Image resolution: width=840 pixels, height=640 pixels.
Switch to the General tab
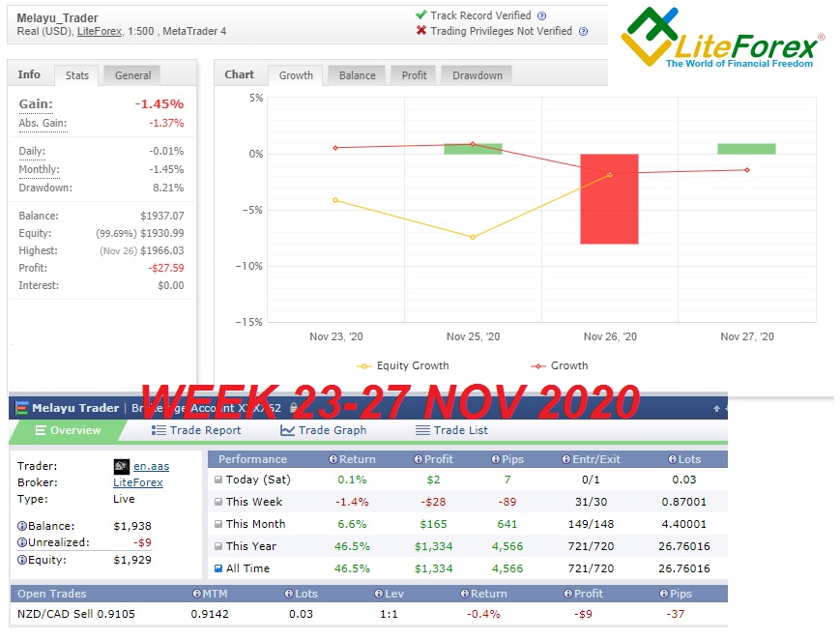pyautogui.click(x=132, y=75)
